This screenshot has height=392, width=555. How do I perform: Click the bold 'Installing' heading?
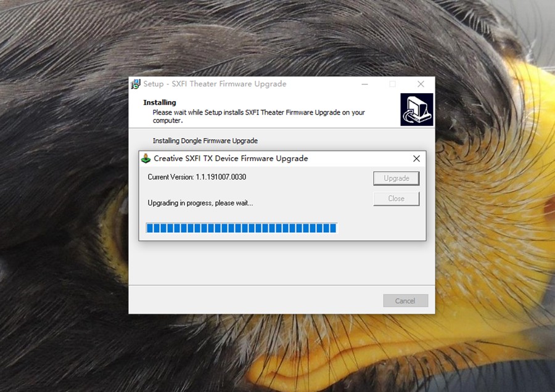coord(160,102)
